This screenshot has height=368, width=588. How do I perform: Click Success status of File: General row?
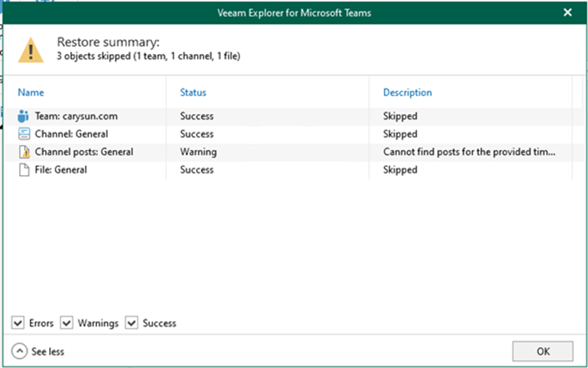tap(197, 170)
